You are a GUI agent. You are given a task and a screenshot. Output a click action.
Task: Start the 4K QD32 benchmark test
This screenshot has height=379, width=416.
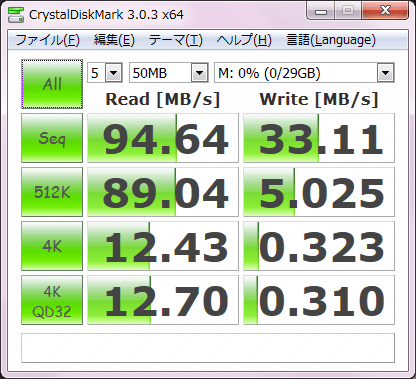(x=52, y=300)
